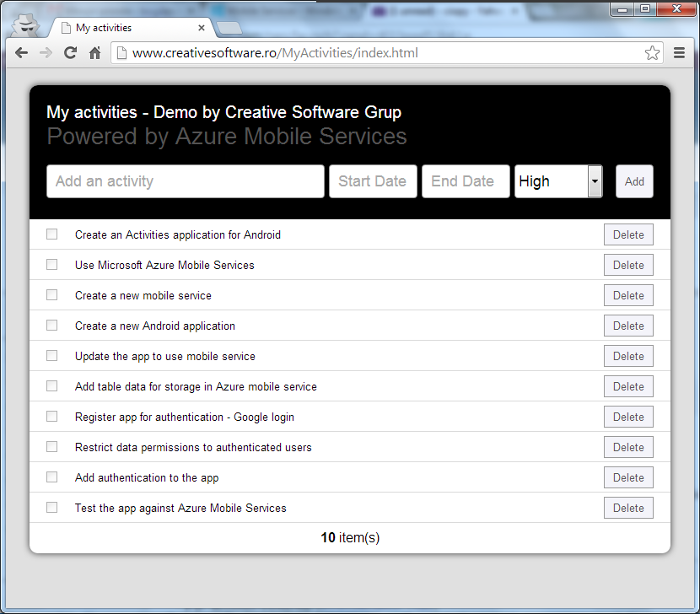Click the browser forward arrow
This screenshot has height=614, width=700.
click(x=46, y=53)
